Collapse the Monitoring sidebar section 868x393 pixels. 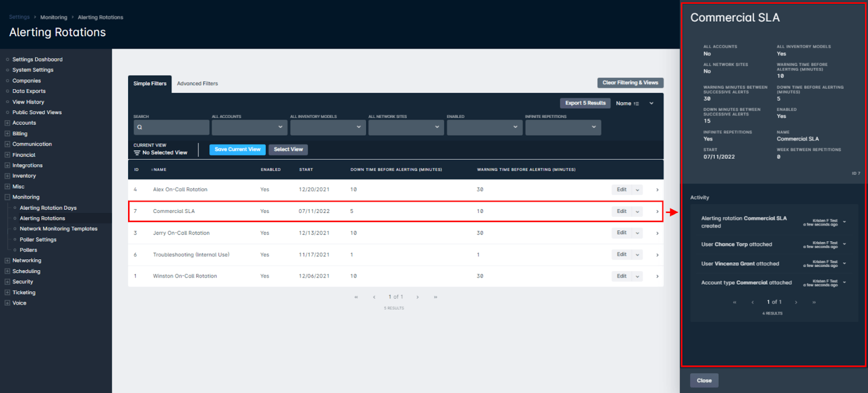(7, 197)
